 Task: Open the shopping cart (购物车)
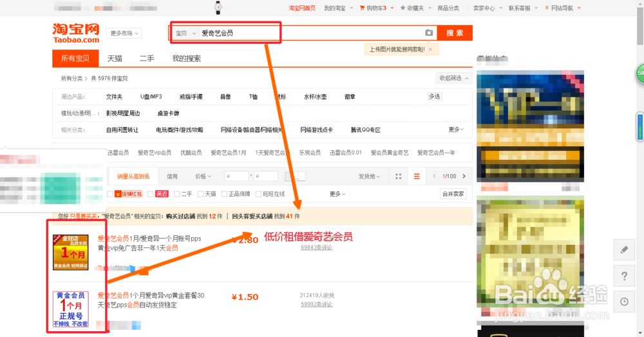coord(376,8)
